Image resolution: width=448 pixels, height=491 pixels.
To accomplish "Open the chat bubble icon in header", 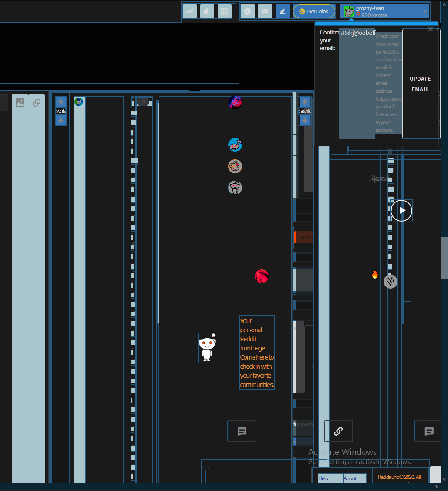I will pos(248,11).
